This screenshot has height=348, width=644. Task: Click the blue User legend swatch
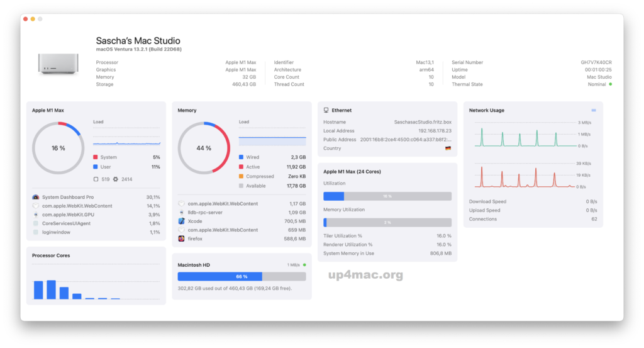point(96,167)
